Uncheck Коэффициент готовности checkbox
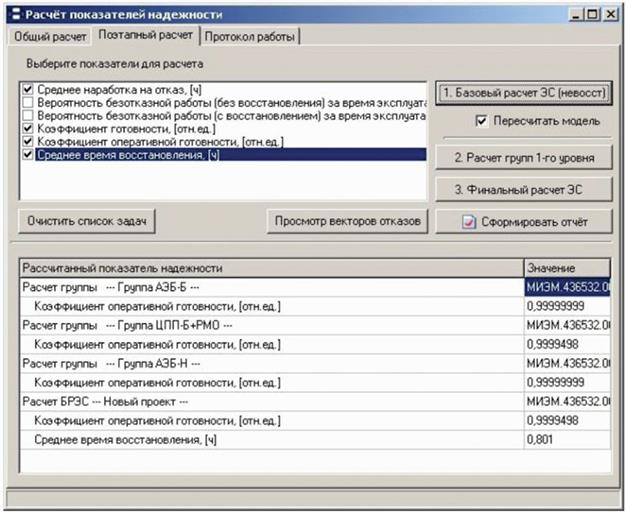 [27, 129]
